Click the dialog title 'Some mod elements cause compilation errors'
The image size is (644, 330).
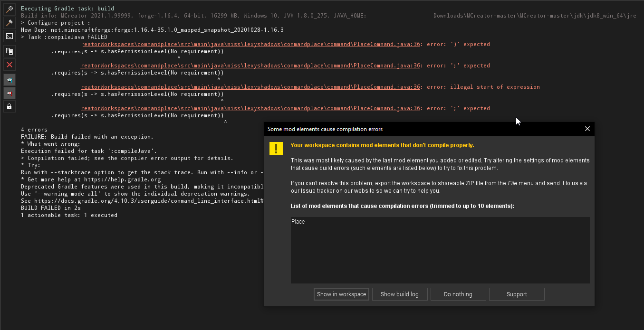(325, 129)
